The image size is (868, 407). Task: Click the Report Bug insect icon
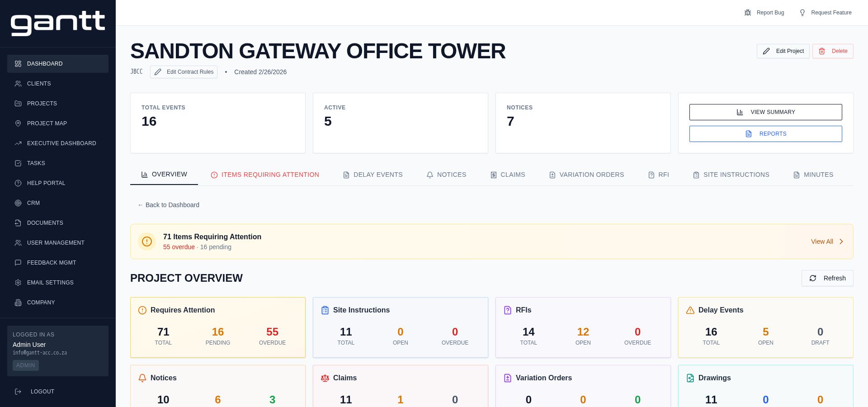(748, 13)
